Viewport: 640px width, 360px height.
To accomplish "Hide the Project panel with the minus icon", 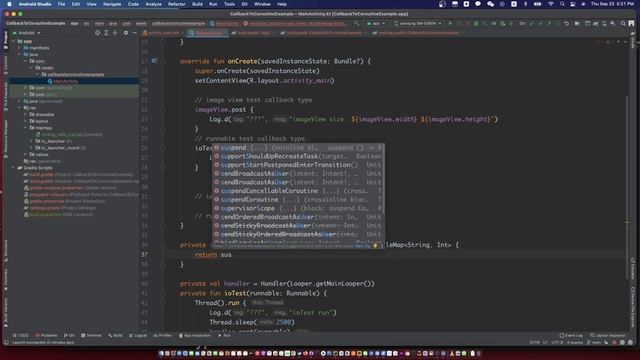I will click(134, 33).
